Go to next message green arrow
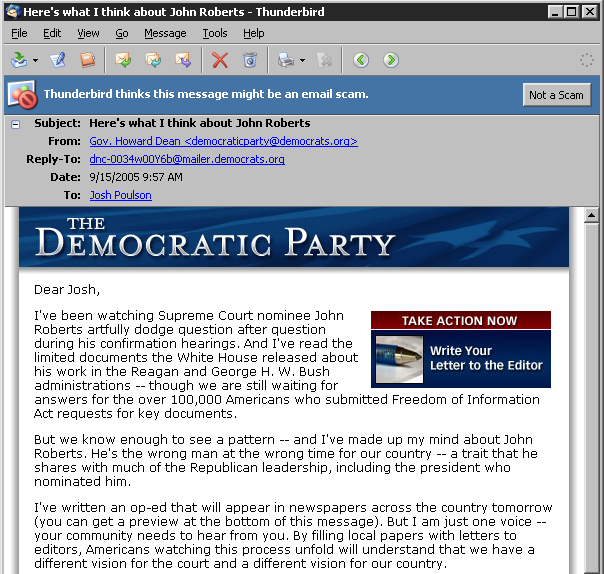604x574 pixels. click(391, 60)
